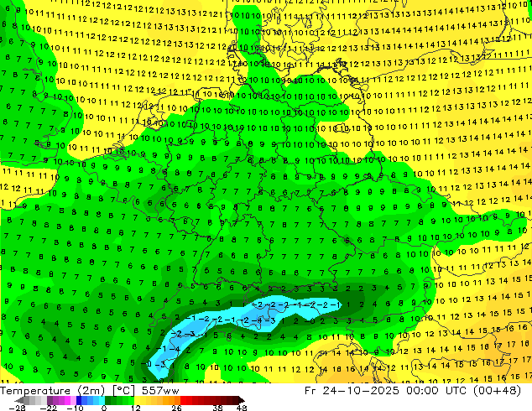
Task: Click the '-28' legend scale label
Action: 17,408
